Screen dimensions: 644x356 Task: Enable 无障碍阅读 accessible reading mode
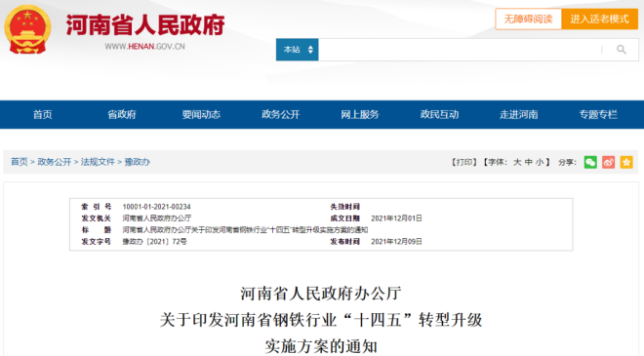(x=528, y=19)
